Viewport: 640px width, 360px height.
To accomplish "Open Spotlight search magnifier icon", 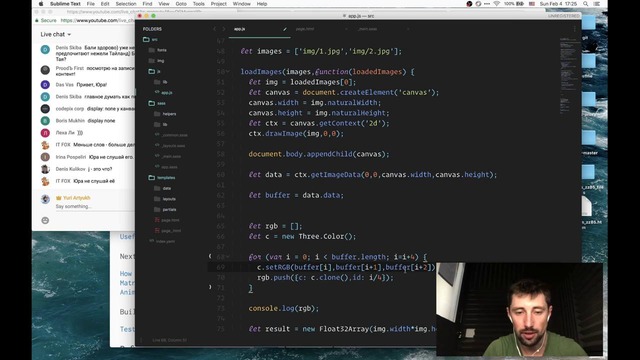I will (x=586, y=4).
